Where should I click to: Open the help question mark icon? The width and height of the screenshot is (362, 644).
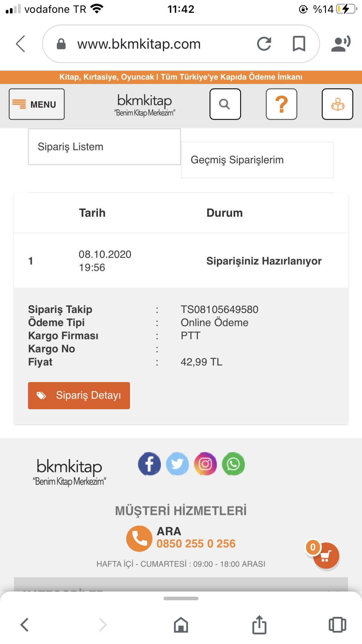[x=282, y=104]
